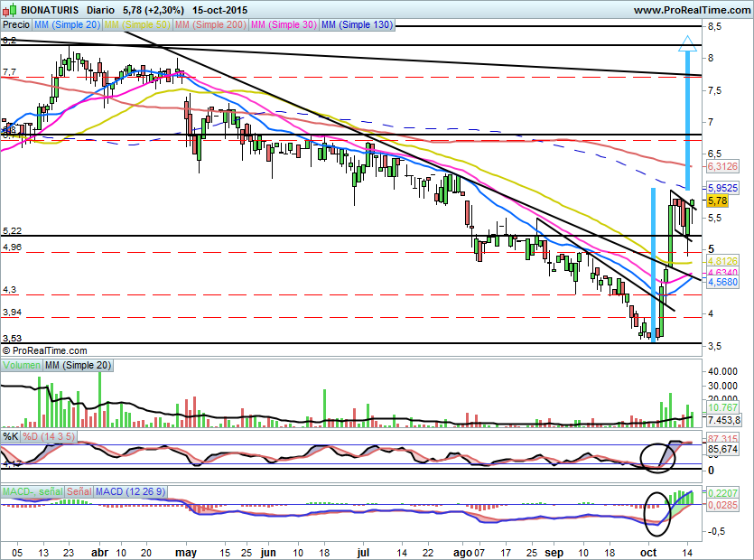This screenshot has width=754, height=560.
Task: Click the 4,3 level label
Action: pos(9,290)
